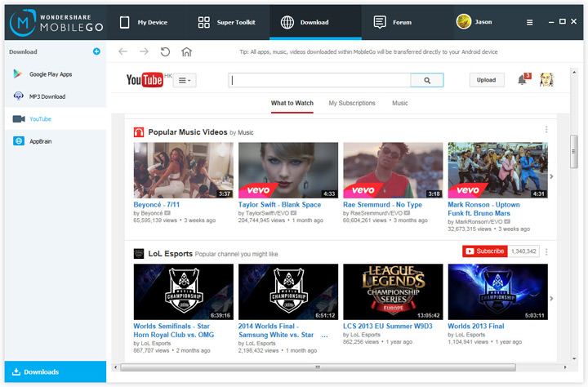
Task: Click the horizontal scrollbar thumb
Action: point(318,367)
